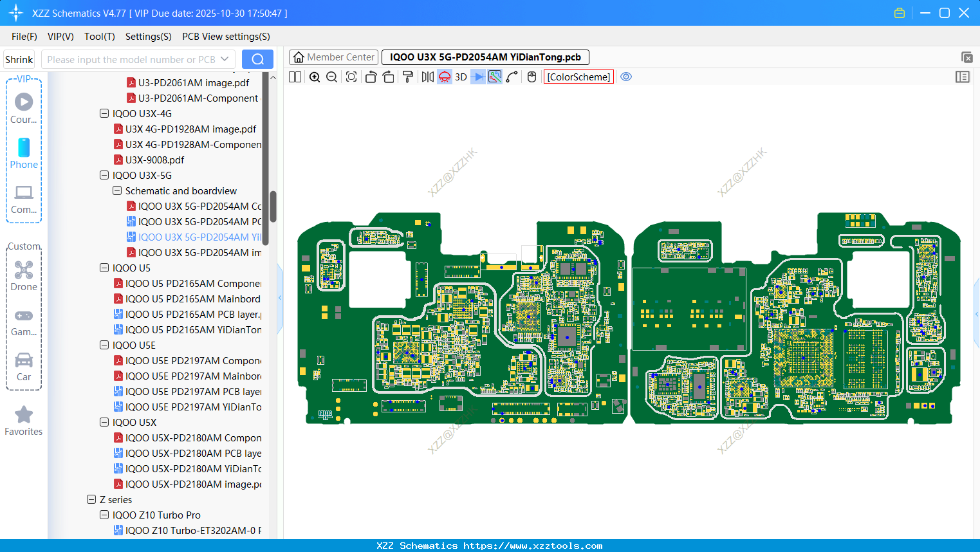Toggle the eye visibility icon

626,77
